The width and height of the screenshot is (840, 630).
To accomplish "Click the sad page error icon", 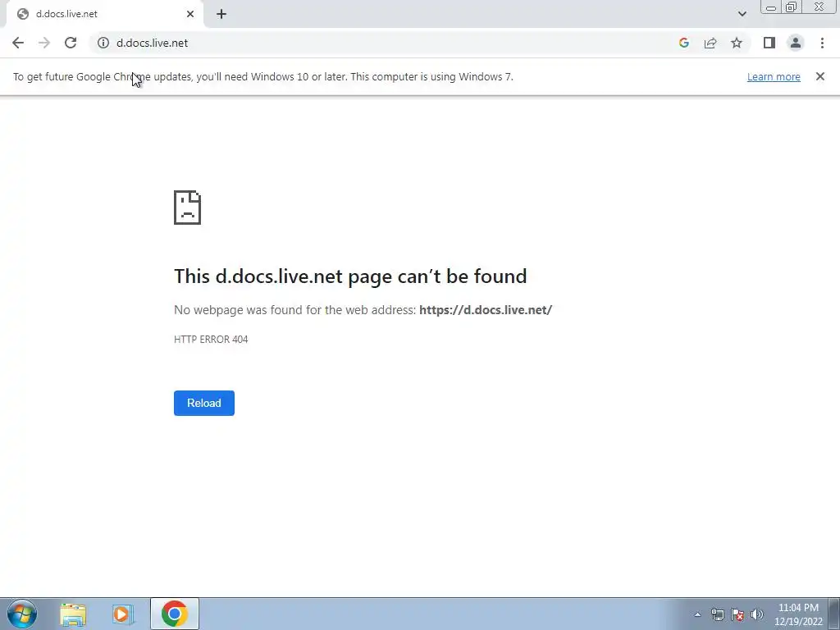I will pos(188,208).
